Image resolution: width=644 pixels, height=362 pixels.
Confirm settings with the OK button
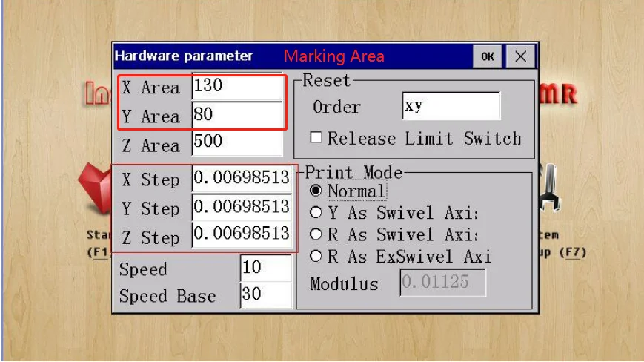coord(487,56)
